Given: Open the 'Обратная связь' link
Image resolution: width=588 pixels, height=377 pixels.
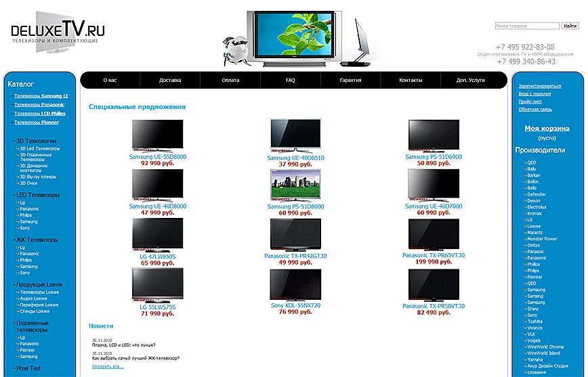Looking at the screenshot, I should [x=534, y=110].
